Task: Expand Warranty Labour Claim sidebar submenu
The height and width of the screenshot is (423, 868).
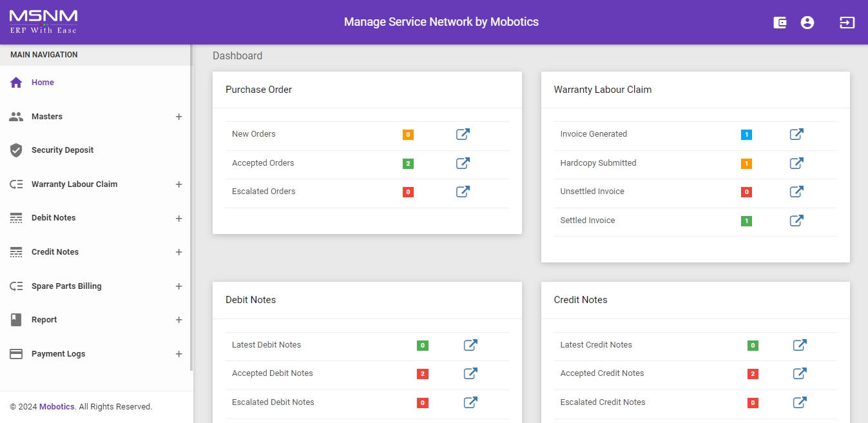Action: [178, 184]
